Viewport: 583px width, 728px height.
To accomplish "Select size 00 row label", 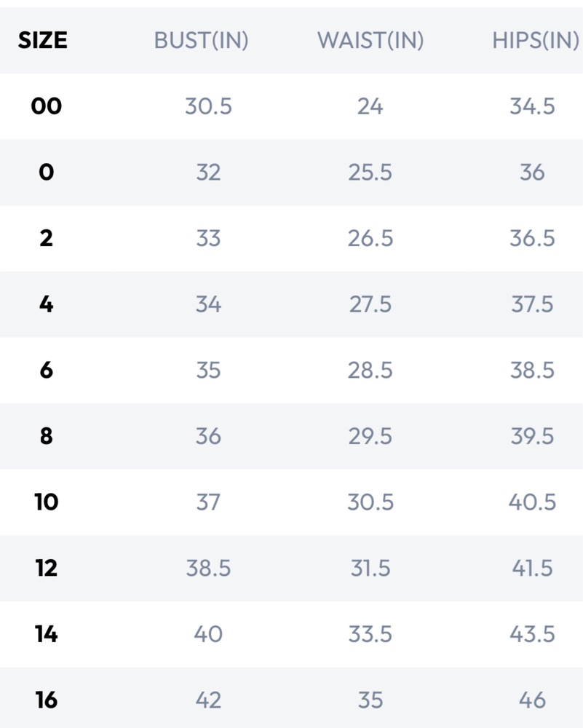I will coord(47,106).
